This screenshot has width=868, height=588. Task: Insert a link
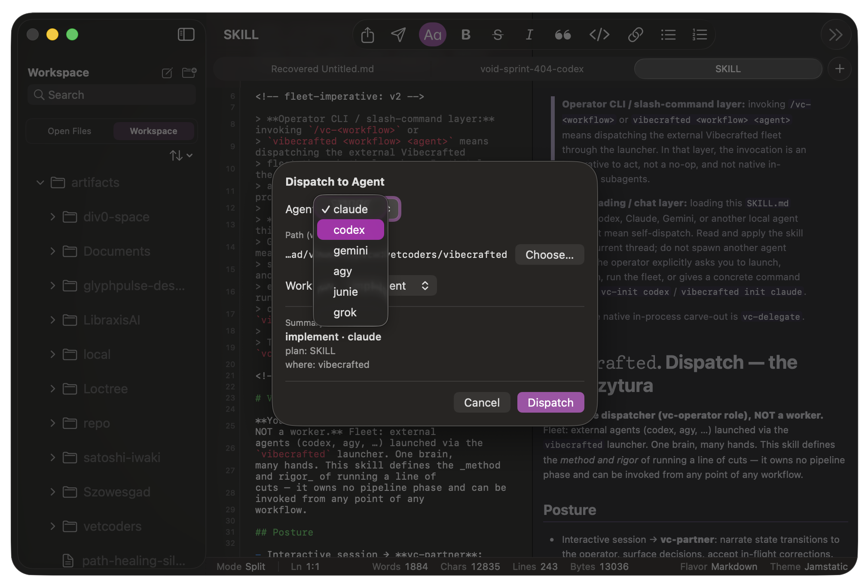tap(635, 34)
